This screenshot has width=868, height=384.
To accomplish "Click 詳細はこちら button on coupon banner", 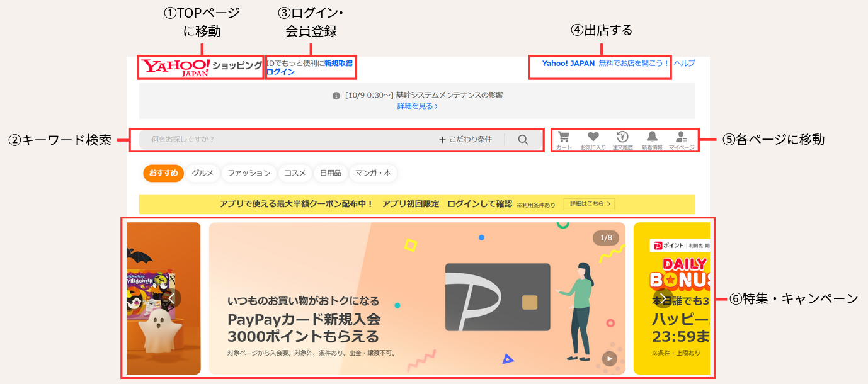I will coord(589,204).
